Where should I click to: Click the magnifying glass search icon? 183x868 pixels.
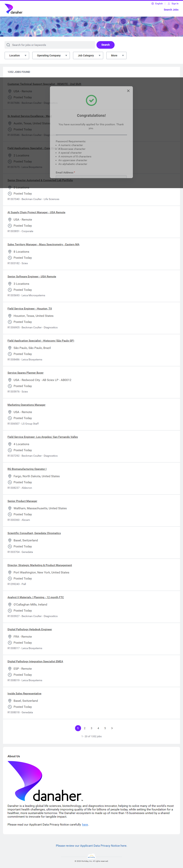(8, 45)
